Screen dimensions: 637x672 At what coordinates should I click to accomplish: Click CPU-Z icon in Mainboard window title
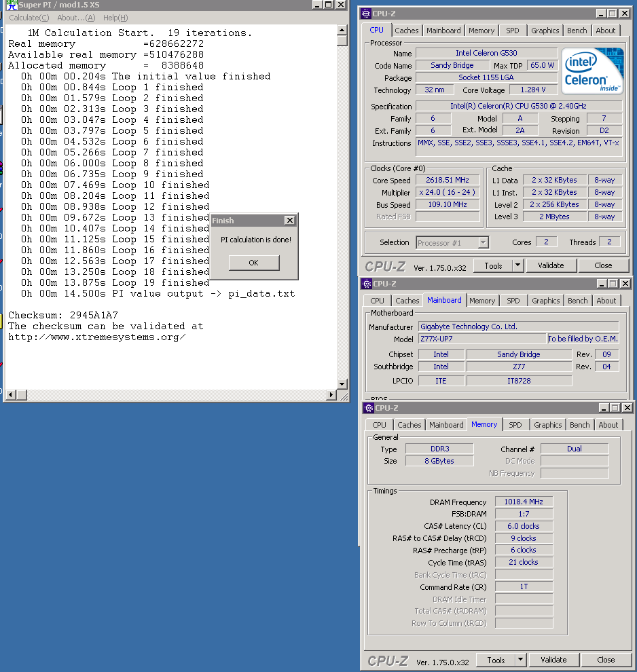point(367,283)
